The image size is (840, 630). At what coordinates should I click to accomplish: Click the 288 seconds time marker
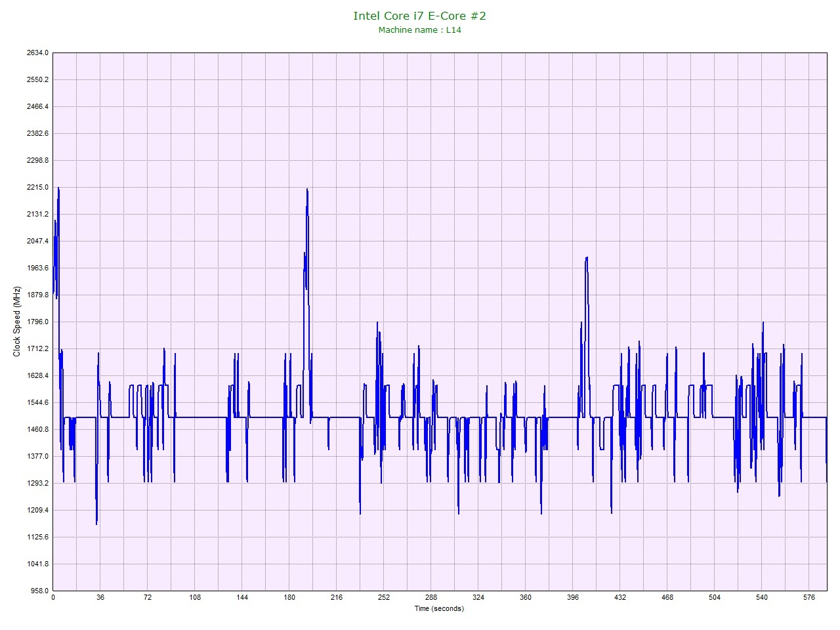(x=430, y=598)
